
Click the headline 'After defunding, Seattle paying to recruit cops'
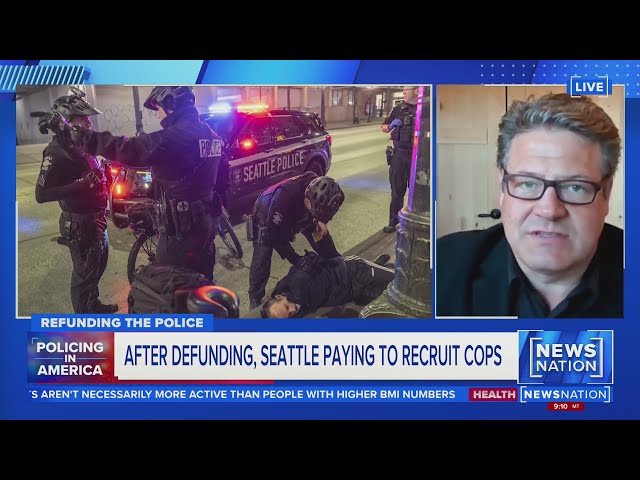click(x=313, y=356)
